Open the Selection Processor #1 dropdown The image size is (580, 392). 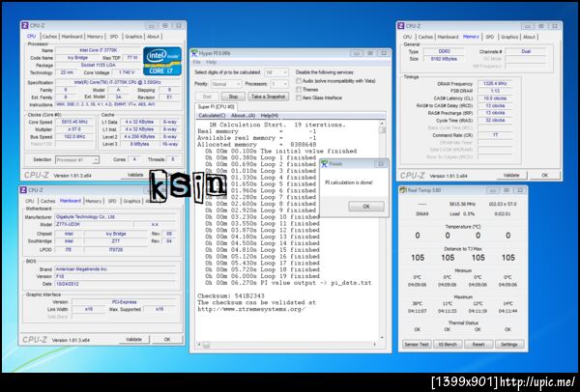pyautogui.click(x=77, y=160)
